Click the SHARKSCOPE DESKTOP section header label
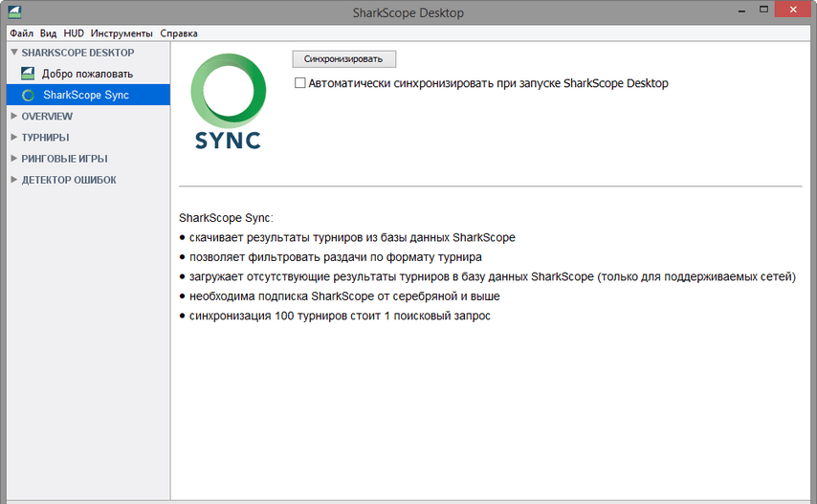 (x=77, y=53)
